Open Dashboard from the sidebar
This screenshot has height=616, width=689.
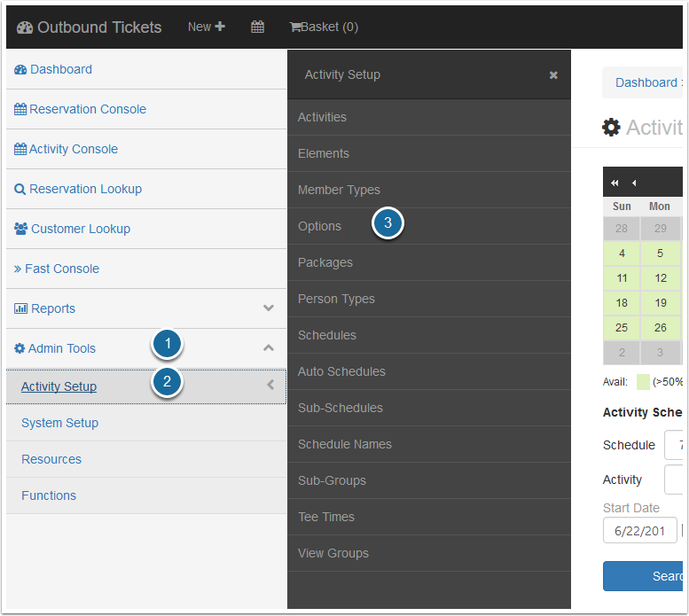pyautogui.click(x=60, y=69)
